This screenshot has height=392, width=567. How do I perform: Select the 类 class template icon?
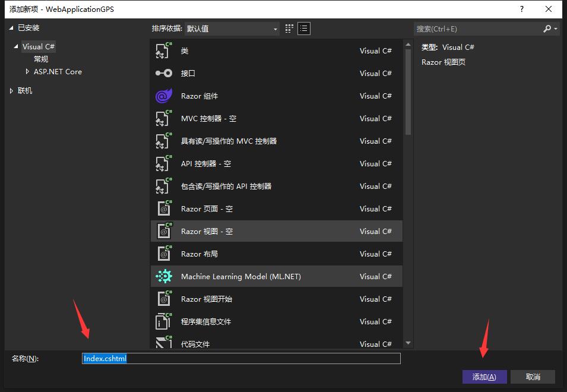pos(163,50)
